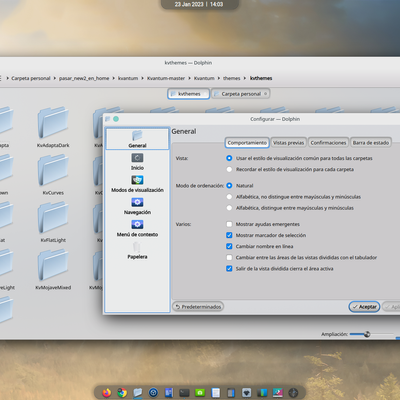Screen dimensions: 400x400
Task: Expand breadcrumb arrow before themes
Action: 219,78
